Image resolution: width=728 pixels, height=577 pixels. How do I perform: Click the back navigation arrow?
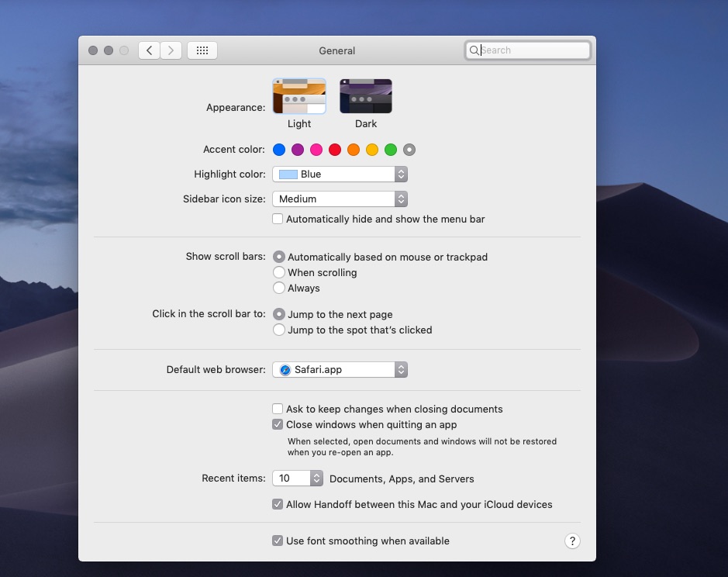[150, 50]
